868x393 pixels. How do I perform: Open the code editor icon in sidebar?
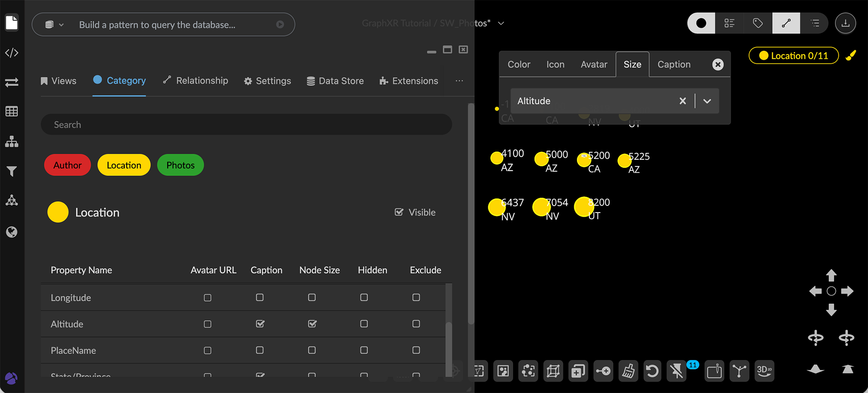(12, 53)
